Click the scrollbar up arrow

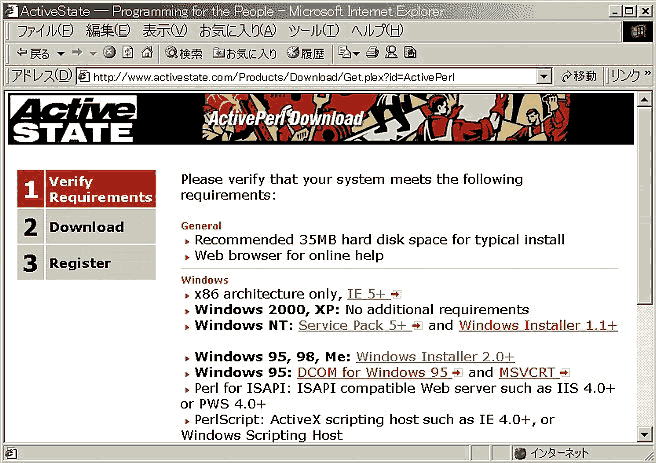click(644, 100)
